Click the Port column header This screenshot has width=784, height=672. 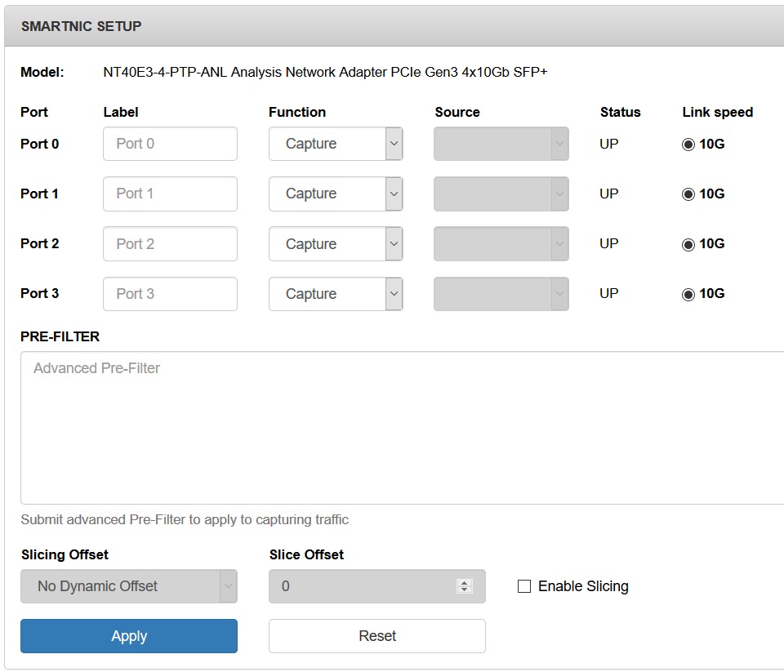click(34, 112)
